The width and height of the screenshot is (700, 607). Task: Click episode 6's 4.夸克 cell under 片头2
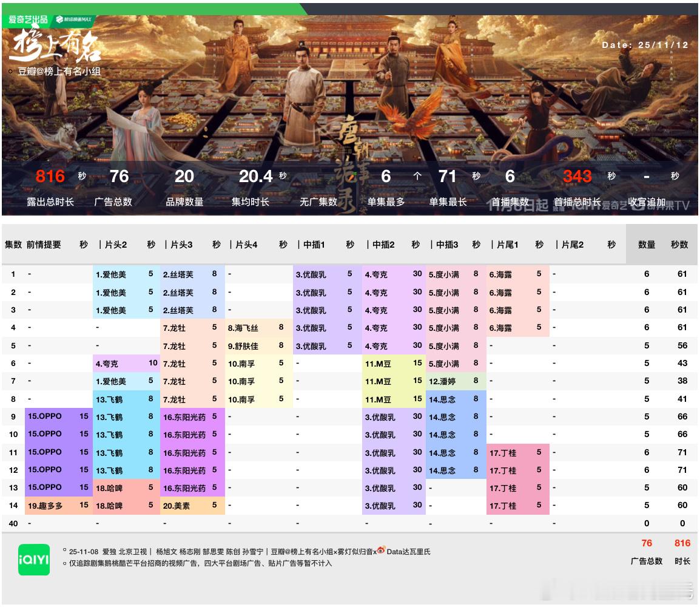(x=126, y=364)
